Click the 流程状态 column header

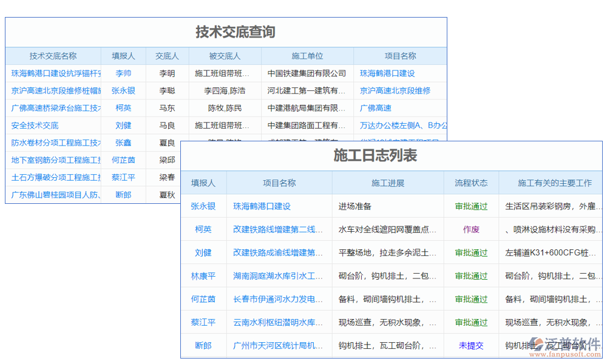(x=470, y=182)
